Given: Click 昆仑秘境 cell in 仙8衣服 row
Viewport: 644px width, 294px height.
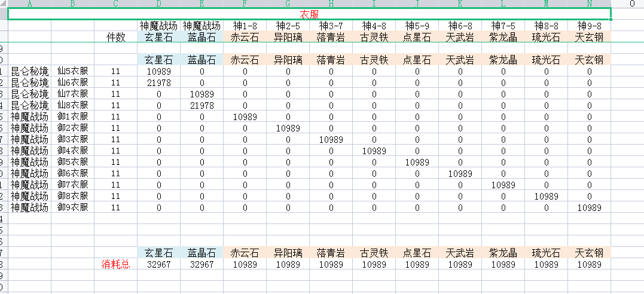Looking at the screenshot, I should click(29, 105).
